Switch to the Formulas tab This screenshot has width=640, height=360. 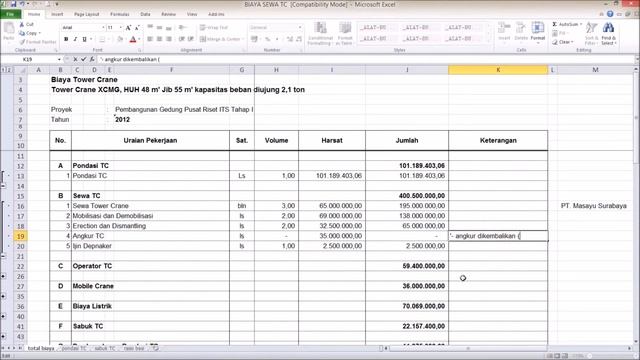120,14
